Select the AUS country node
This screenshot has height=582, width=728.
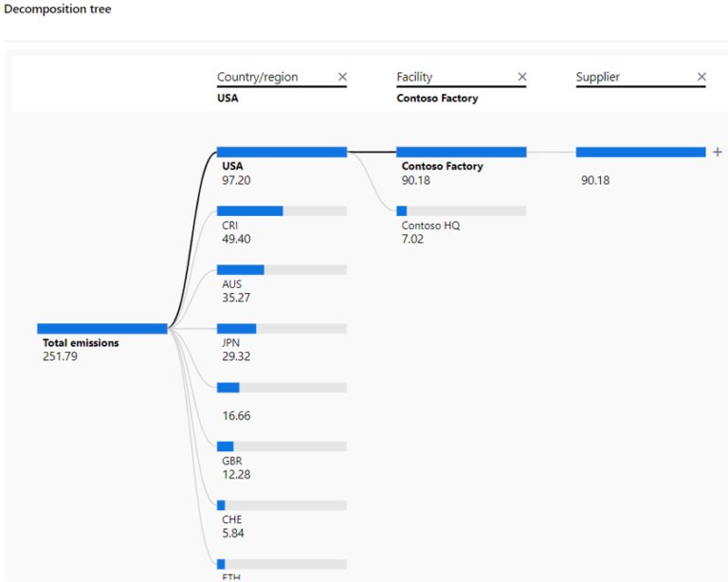[x=282, y=269]
